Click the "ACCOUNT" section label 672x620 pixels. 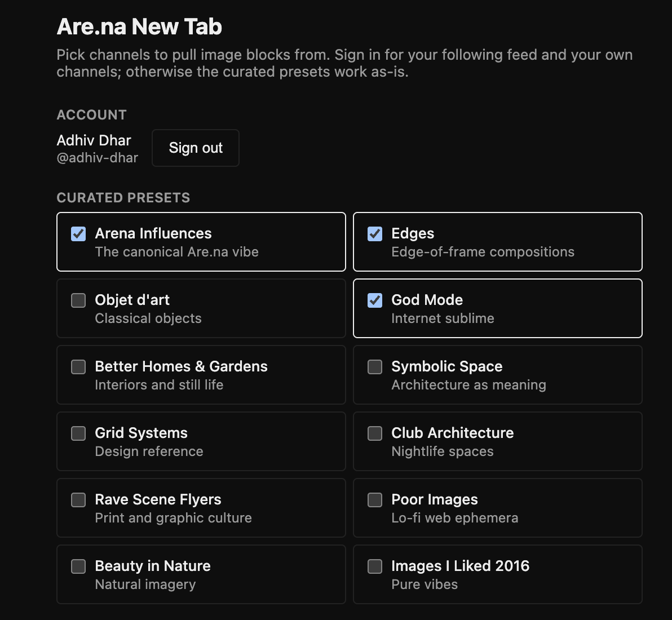(92, 115)
